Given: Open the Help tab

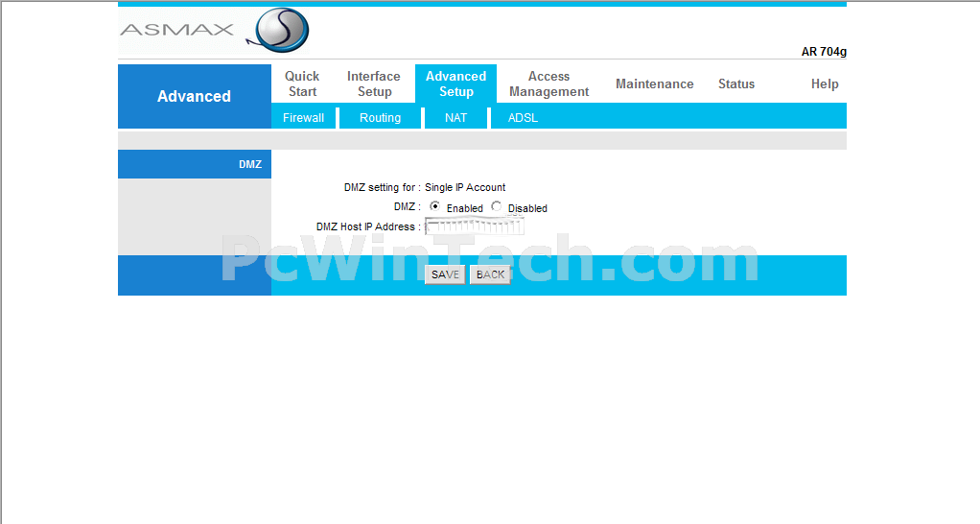Looking at the screenshot, I should pos(825,83).
